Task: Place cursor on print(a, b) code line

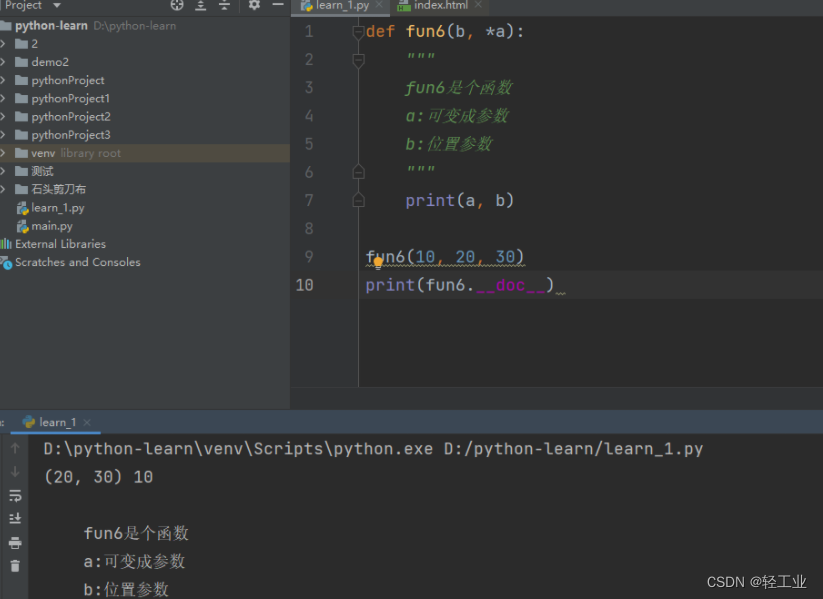Action: [459, 201]
